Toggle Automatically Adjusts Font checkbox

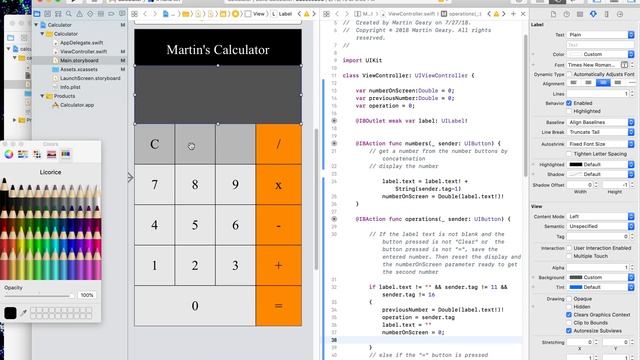click(x=569, y=74)
